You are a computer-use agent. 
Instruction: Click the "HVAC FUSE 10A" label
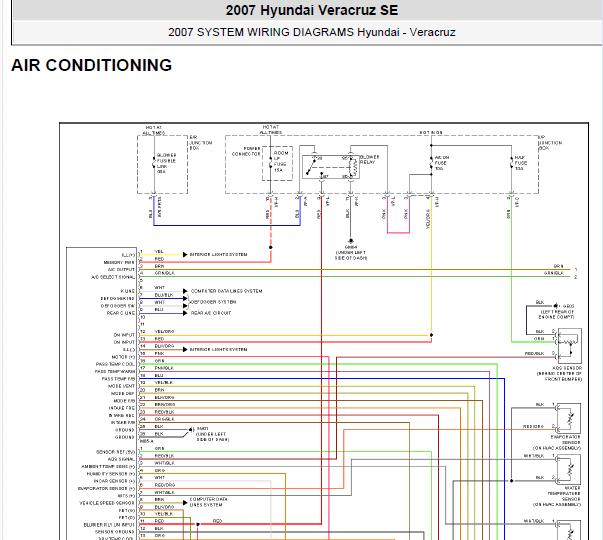(x=521, y=163)
